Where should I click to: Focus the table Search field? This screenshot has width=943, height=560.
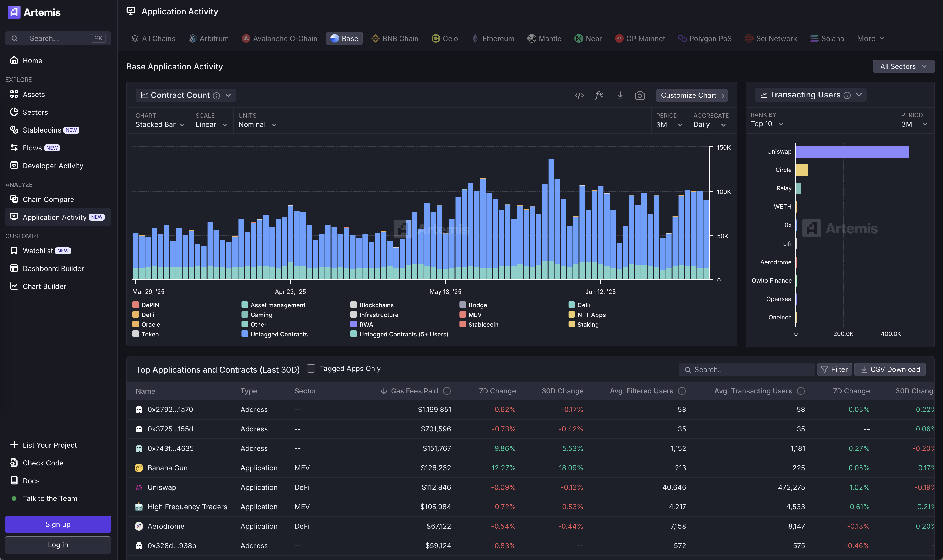coord(746,369)
